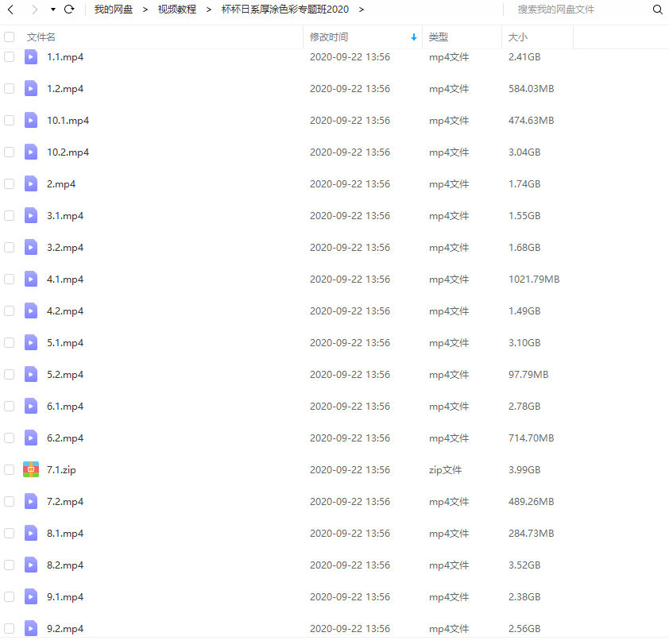Open 杯杯日系厚涂色彩专题班2020 breadcrumb
The width and height of the screenshot is (669, 644).
(285, 10)
